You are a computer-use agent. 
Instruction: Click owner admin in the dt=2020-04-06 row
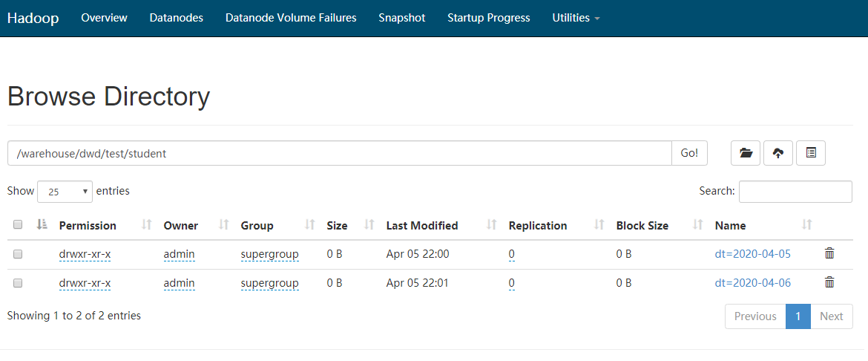(179, 283)
